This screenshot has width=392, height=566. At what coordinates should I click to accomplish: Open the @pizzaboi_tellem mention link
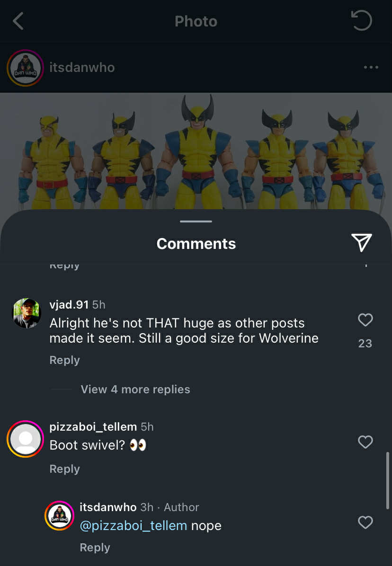[x=134, y=526]
